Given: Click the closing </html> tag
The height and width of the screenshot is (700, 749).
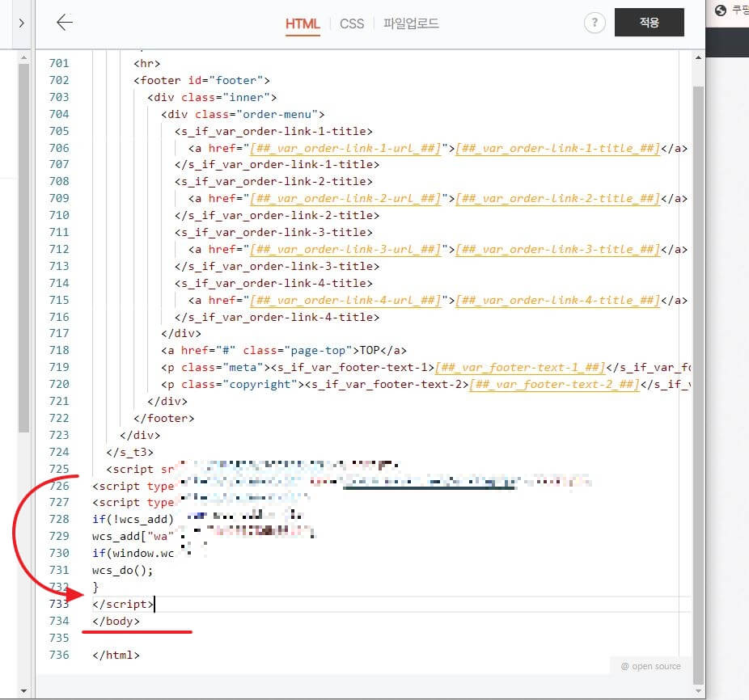Looking at the screenshot, I should [x=116, y=655].
